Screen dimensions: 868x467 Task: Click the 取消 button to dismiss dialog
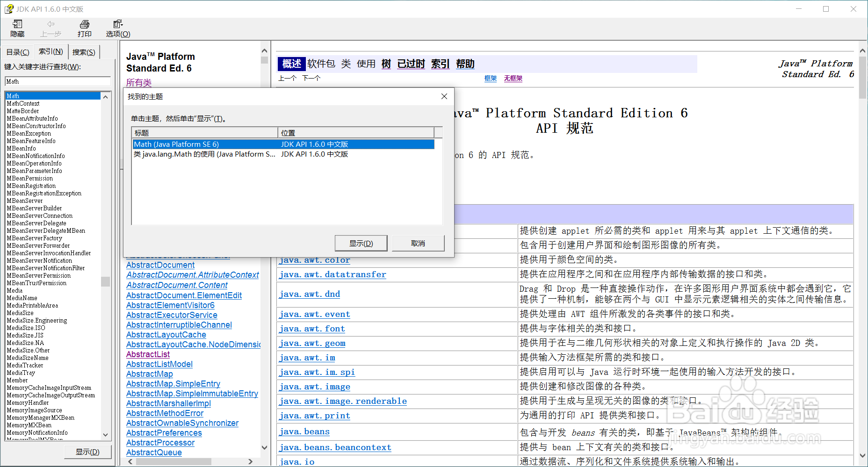418,243
